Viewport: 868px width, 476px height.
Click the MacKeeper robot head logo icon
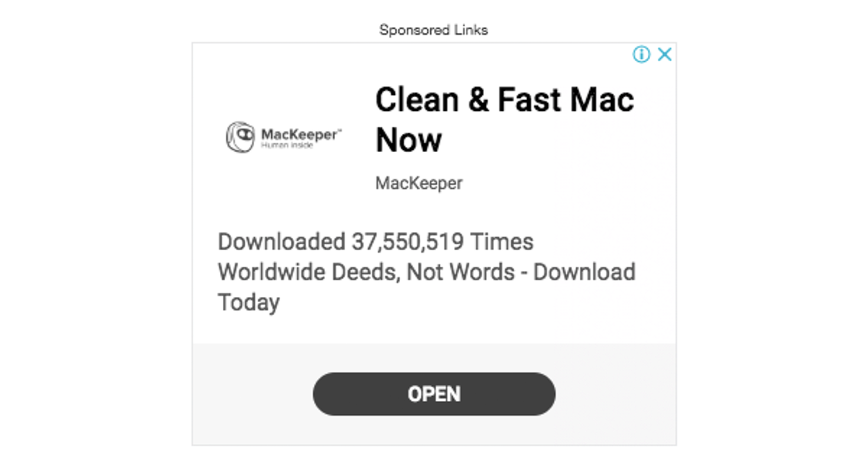(x=240, y=137)
